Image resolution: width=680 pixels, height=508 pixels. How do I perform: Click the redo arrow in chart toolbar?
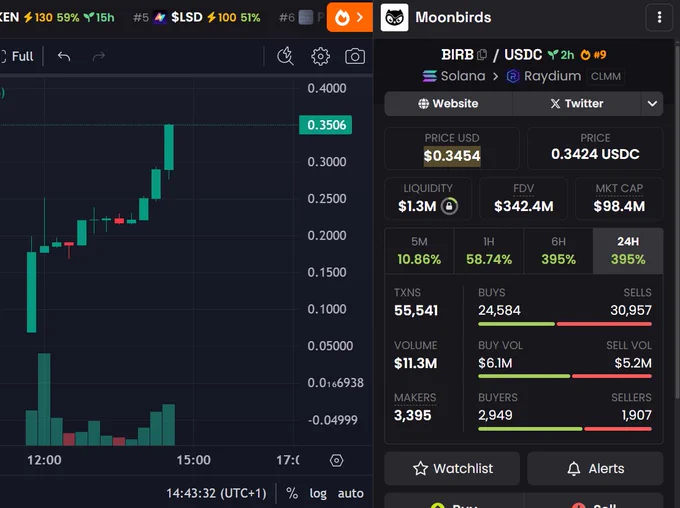[99, 56]
